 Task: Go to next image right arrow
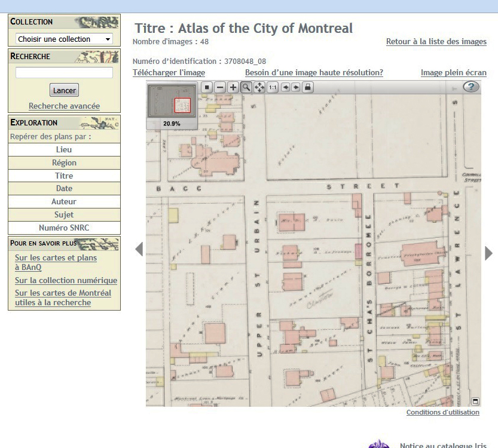coord(488,253)
